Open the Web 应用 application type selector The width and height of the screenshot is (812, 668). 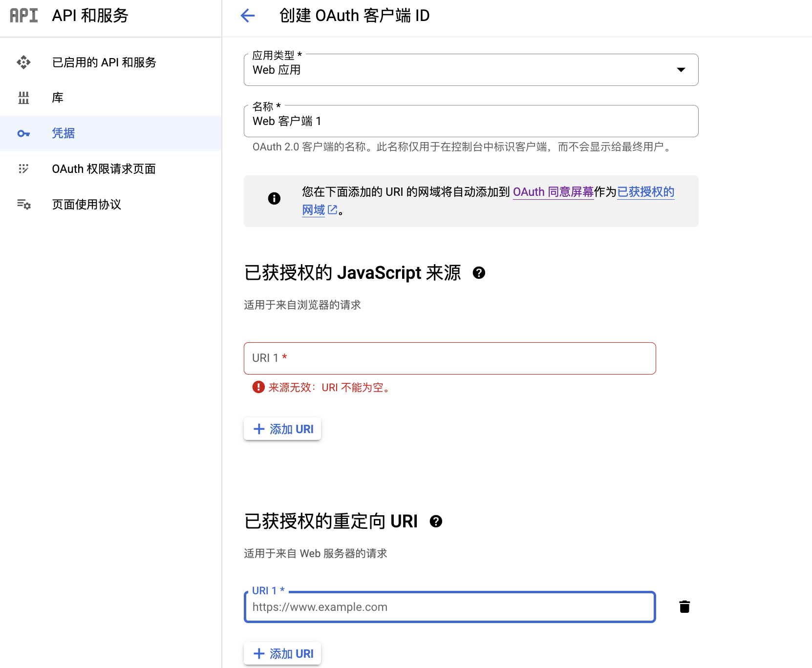[471, 70]
